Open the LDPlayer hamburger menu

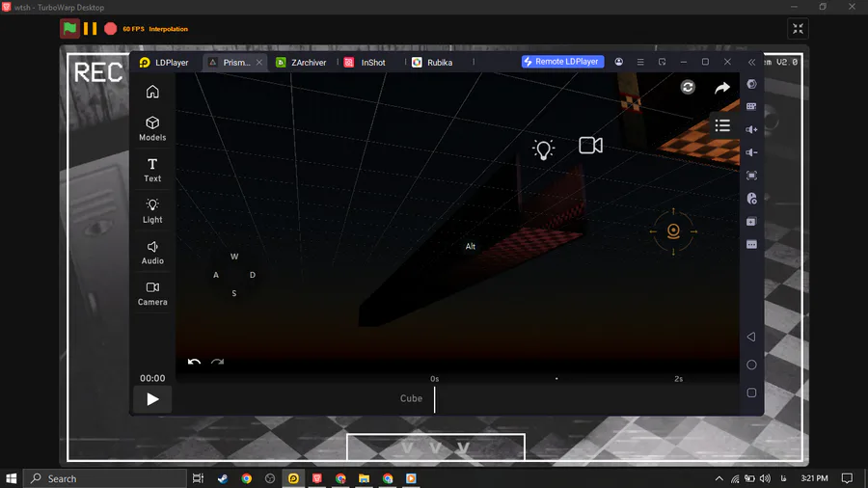coord(640,62)
